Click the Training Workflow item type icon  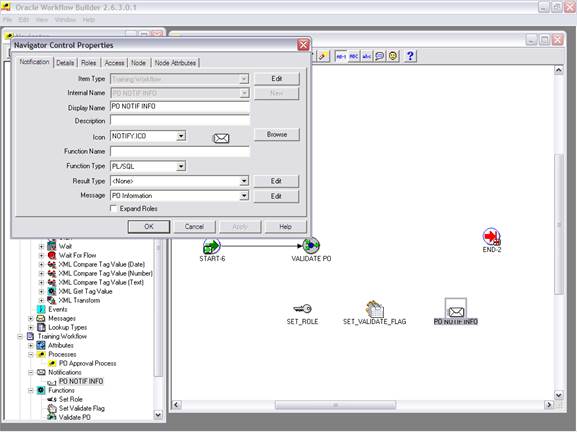click(31, 336)
